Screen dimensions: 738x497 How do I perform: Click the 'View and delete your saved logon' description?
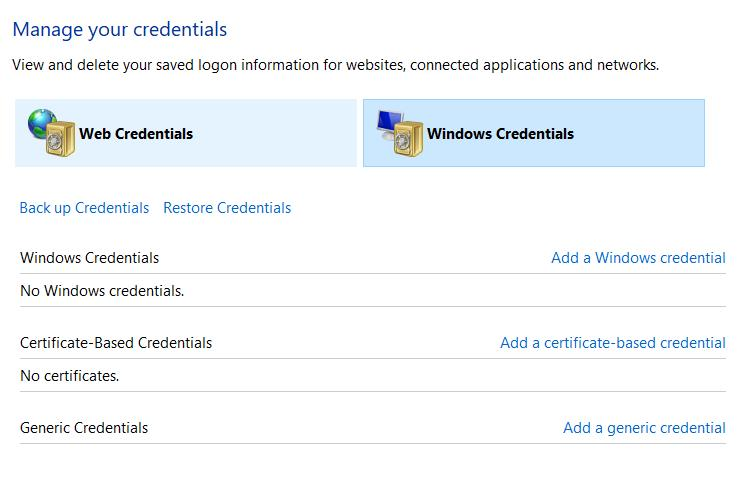pos(336,65)
